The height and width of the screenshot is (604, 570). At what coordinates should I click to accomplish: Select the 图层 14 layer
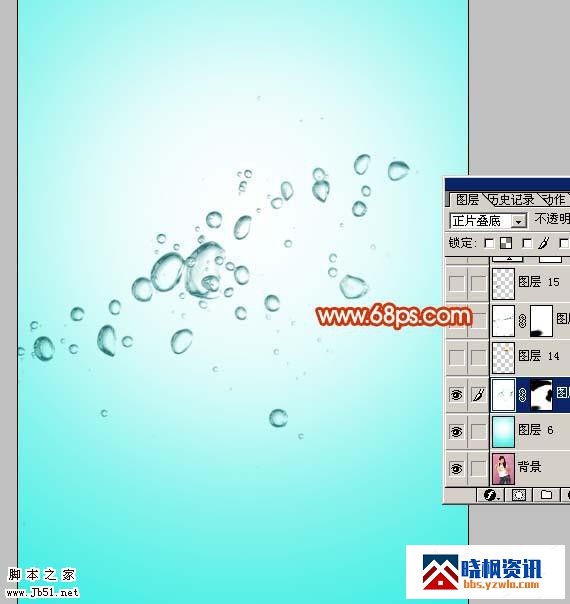click(530, 357)
